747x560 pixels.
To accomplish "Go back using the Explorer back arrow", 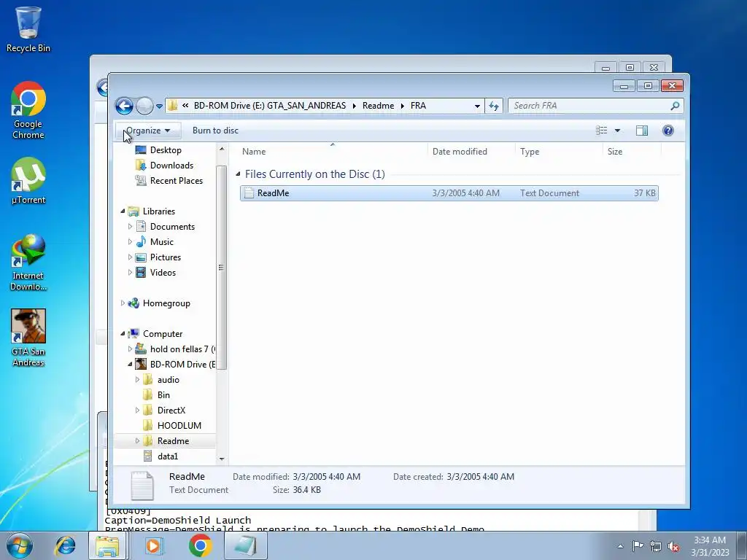I will (124, 106).
